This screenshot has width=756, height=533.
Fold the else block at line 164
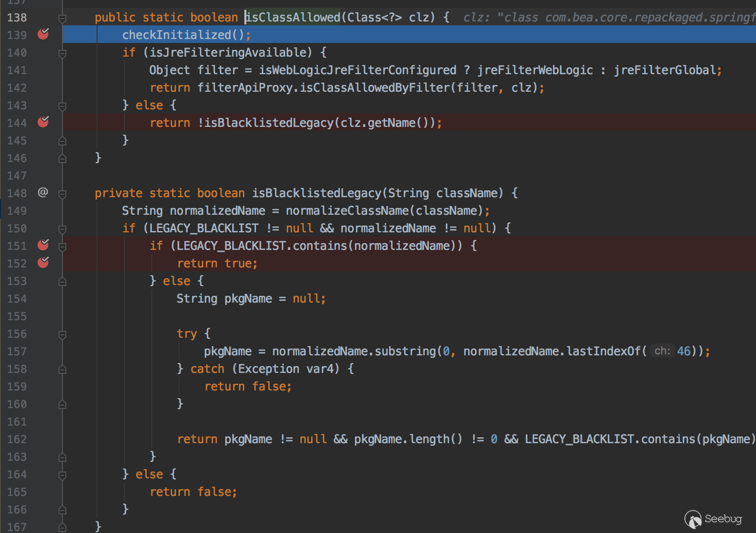62,475
